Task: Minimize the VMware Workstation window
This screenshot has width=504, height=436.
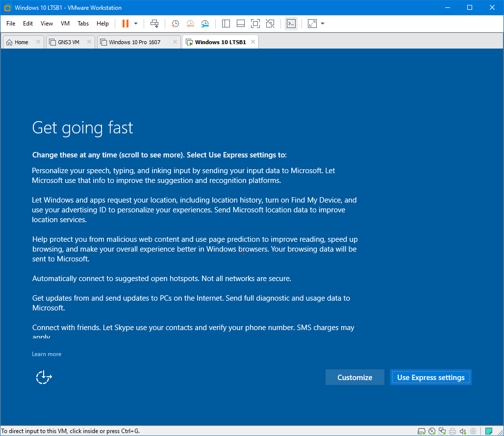Action: 448,7
